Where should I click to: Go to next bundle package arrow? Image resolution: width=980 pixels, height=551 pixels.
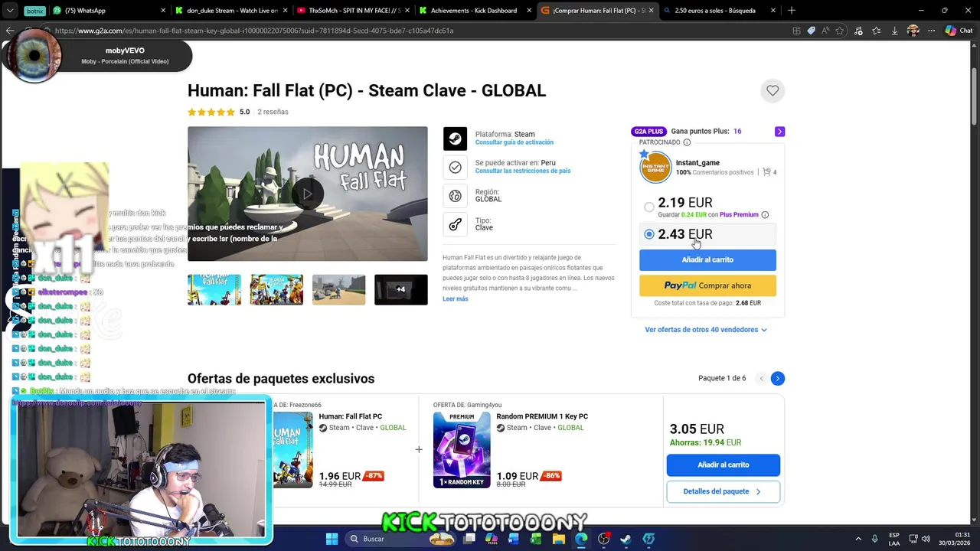click(x=777, y=378)
